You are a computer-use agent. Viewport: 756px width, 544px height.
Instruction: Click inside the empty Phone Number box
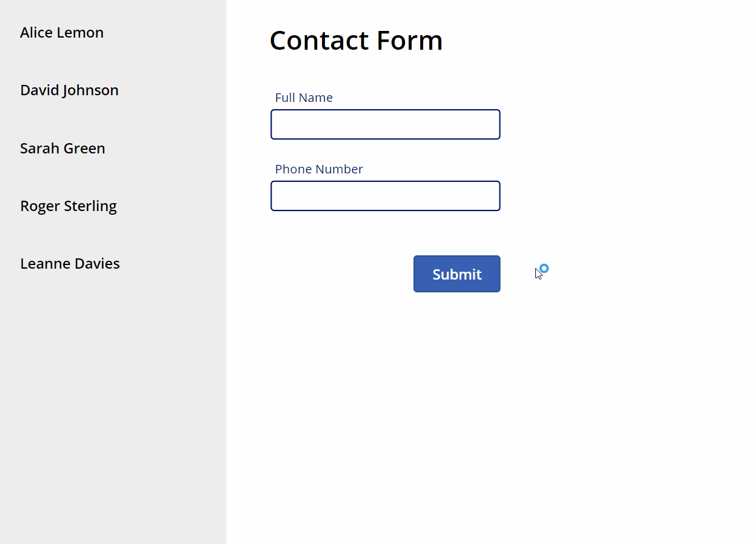coord(385,195)
